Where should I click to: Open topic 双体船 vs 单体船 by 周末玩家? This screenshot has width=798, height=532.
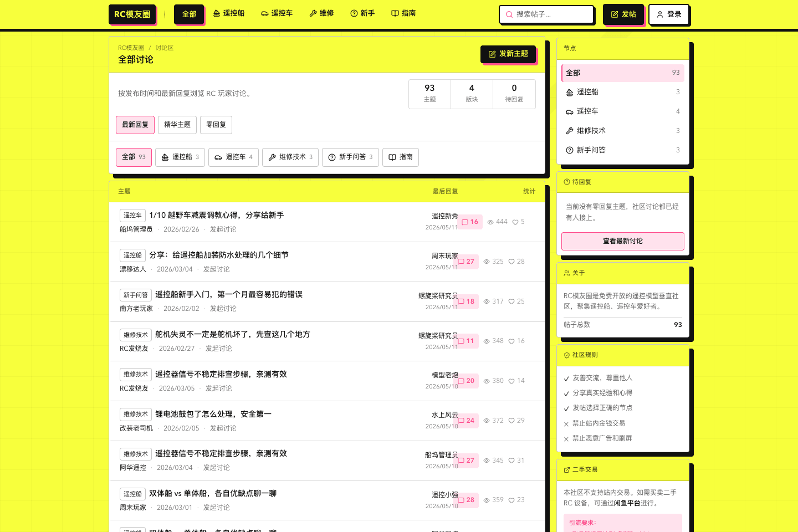(x=213, y=493)
